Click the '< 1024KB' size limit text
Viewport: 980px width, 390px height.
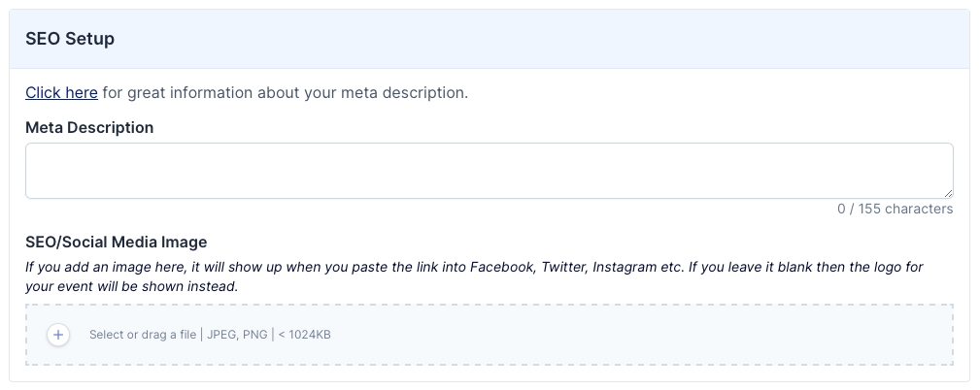click(x=304, y=335)
